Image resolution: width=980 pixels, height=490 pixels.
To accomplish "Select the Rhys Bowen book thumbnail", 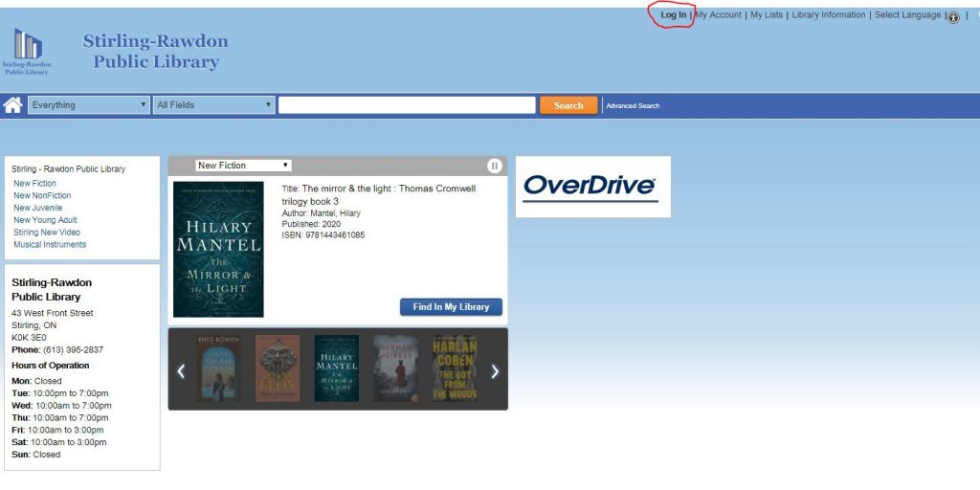I will point(218,368).
